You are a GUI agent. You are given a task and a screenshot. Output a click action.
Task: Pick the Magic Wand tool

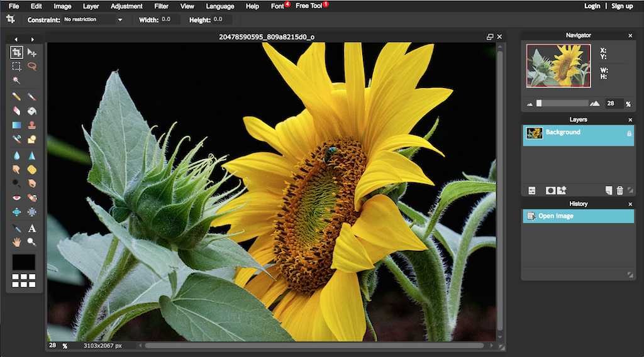click(17, 80)
